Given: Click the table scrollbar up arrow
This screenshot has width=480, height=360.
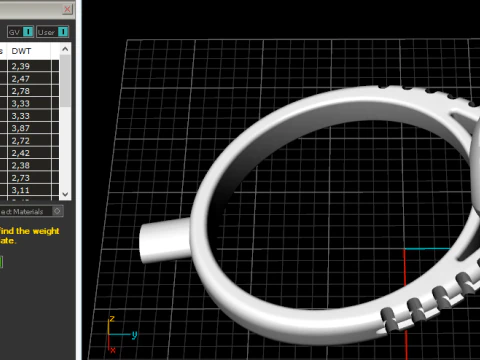Looking at the screenshot, I should 65,49.
